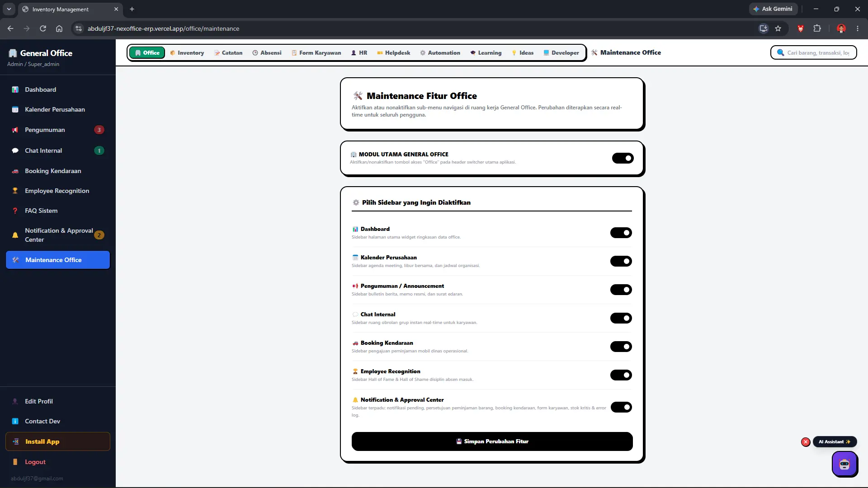
Task: Click Simpan Perubahan Fitur button
Action: click(492, 441)
